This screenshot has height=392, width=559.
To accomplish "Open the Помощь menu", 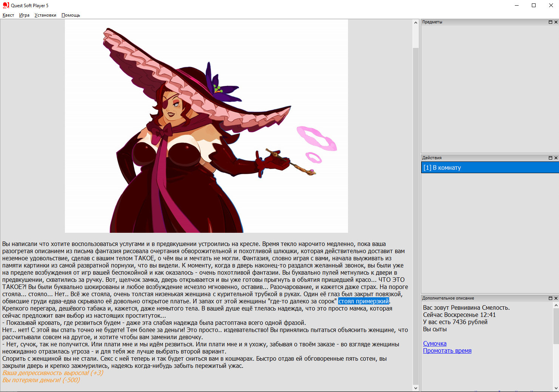I will pyautogui.click(x=71, y=15).
